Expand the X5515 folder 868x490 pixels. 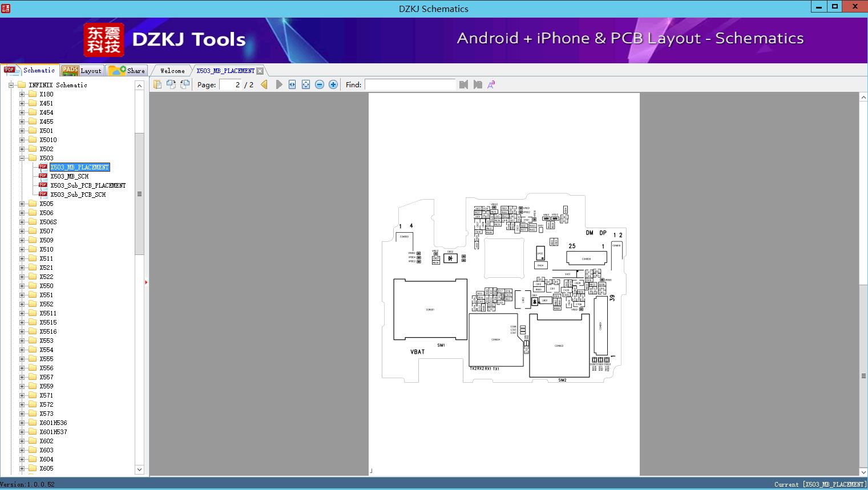click(x=22, y=322)
